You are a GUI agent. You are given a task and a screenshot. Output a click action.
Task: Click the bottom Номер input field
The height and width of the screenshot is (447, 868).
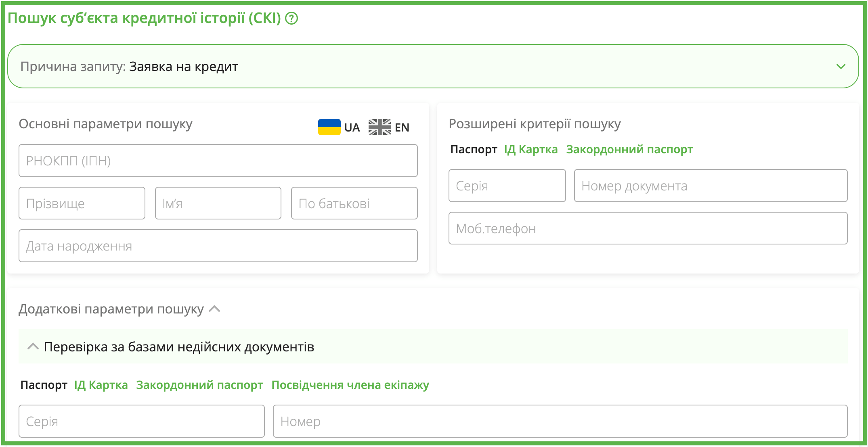pyautogui.click(x=560, y=421)
